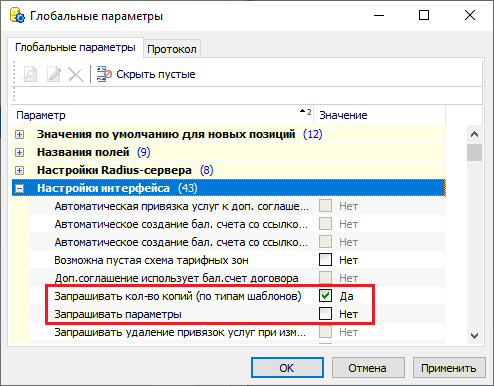Viewport: 494px width, 386px height.
Task: Maximize the dialog window
Action: (424, 15)
